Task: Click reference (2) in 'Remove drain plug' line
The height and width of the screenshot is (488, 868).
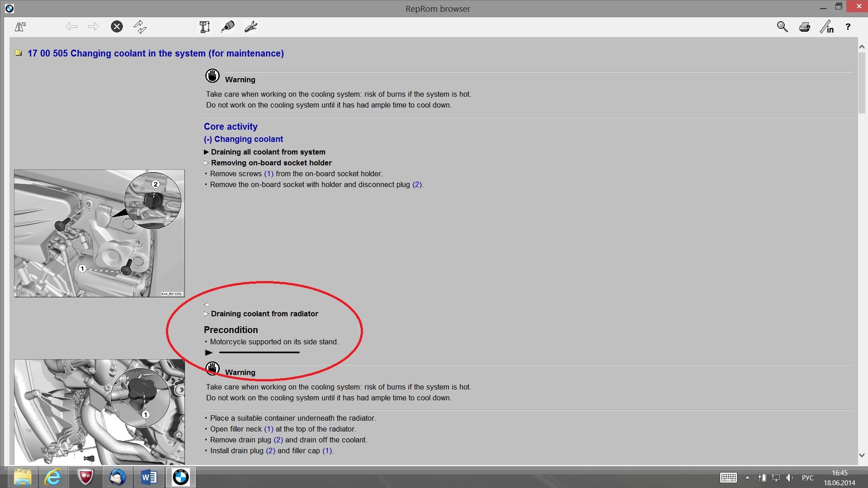Action: pyautogui.click(x=278, y=440)
